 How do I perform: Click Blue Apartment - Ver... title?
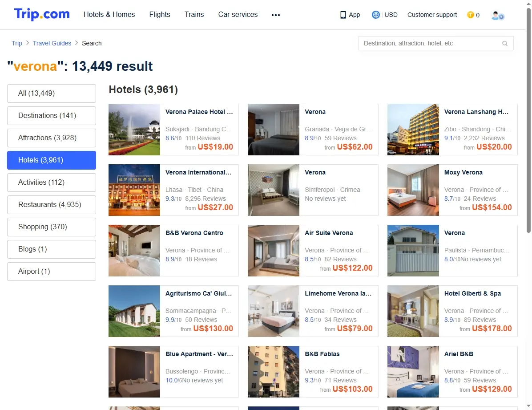click(199, 353)
